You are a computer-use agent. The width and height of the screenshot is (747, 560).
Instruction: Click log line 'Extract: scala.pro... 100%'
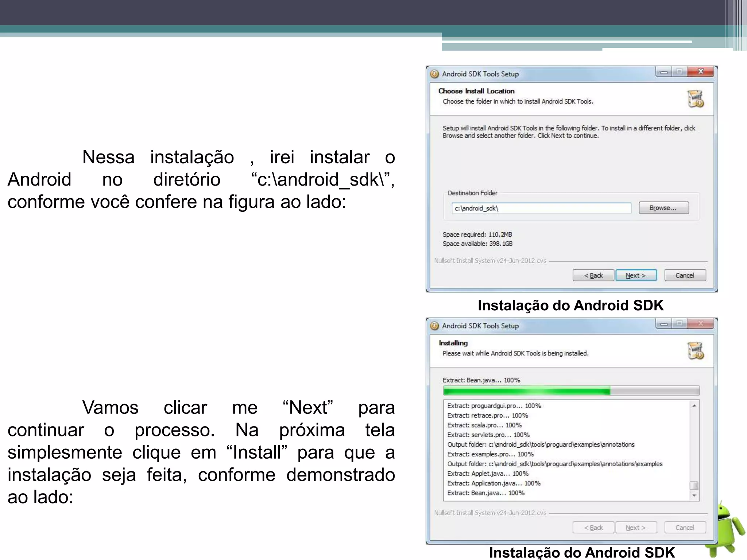[x=484, y=425]
